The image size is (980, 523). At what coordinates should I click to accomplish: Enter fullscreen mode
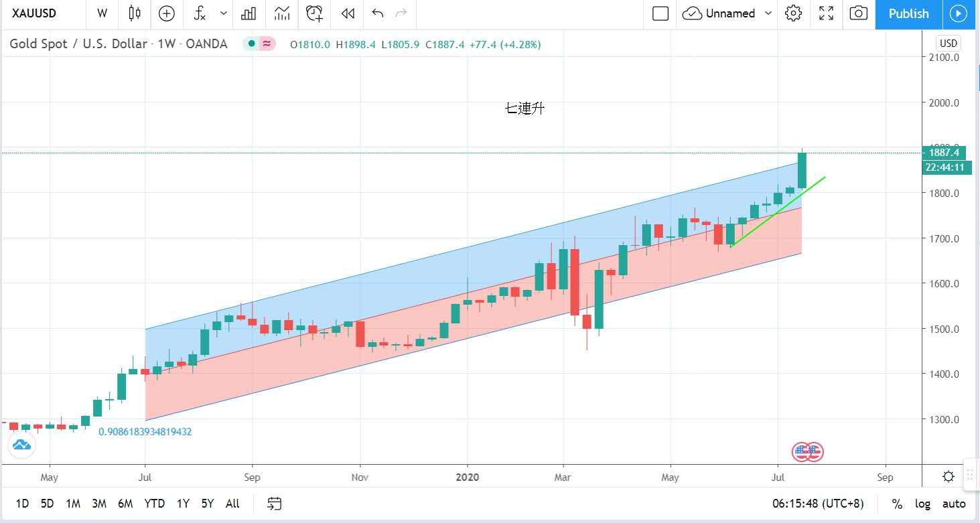(x=826, y=13)
